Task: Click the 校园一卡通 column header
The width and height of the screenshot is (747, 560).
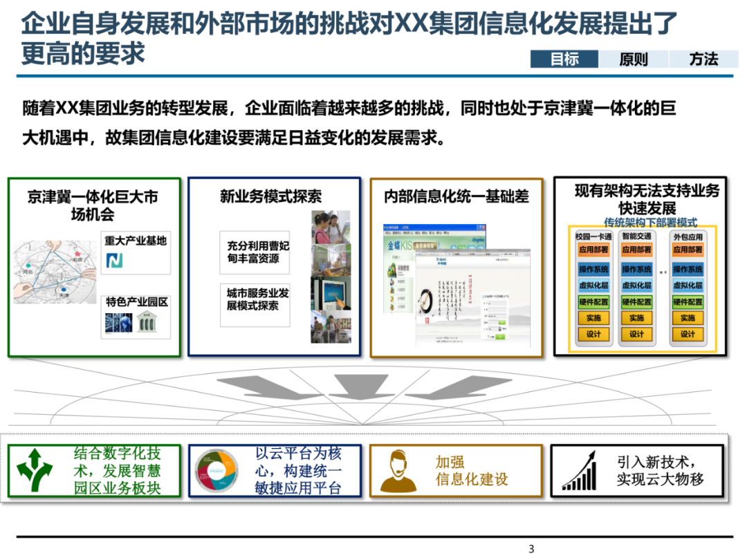Action: 593,236
